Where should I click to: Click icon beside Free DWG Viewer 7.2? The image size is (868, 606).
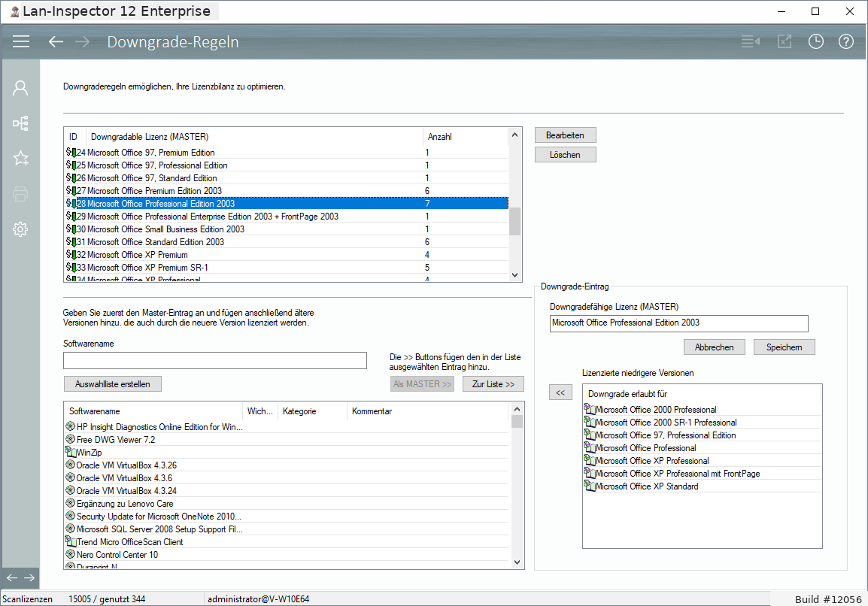[70, 439]
